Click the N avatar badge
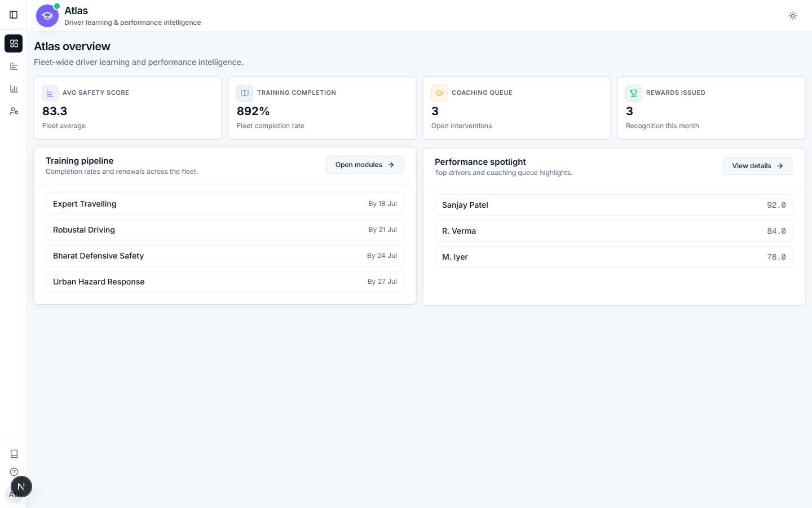Viewport: 812px width, 508px height. point(21,487)
